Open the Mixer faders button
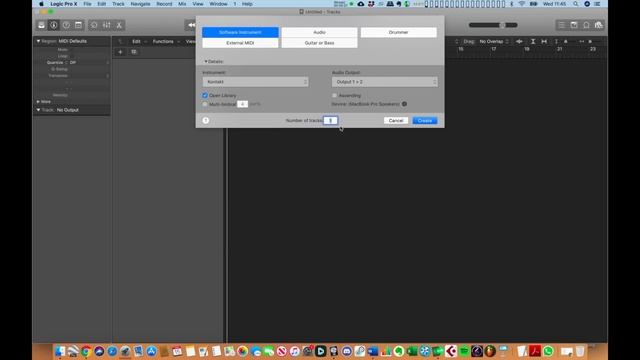This screenshot has width=640, height=360. (107, 25)
